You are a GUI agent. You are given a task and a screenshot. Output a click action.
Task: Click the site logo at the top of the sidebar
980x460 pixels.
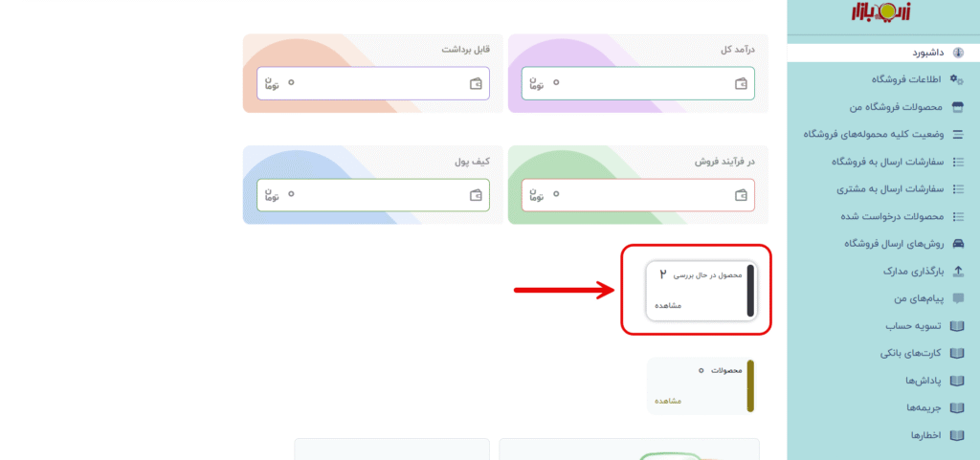click(882, 14)
